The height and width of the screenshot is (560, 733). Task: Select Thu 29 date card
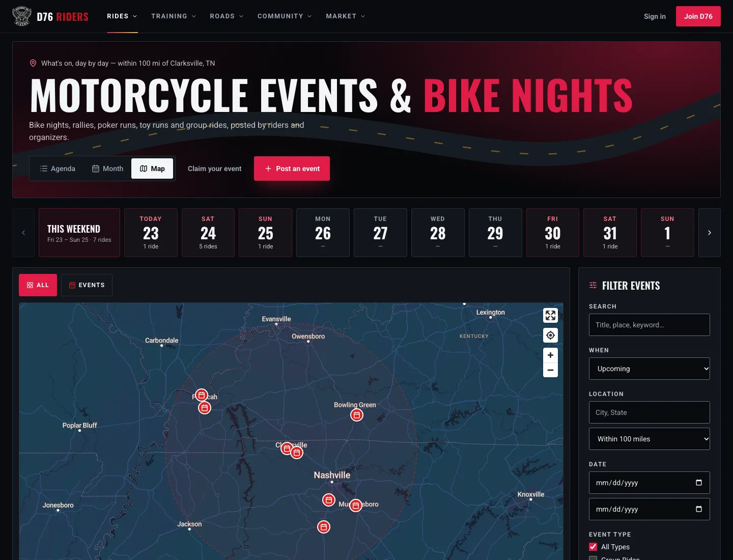495,233
